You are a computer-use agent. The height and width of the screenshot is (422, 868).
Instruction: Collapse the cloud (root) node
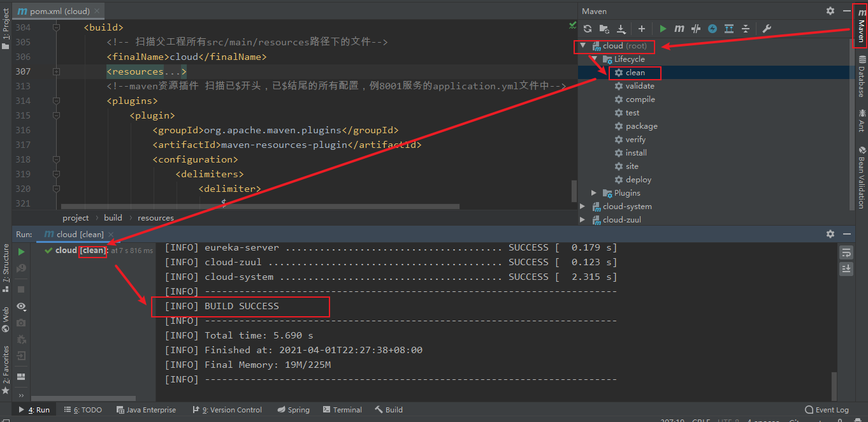[x=582, y=46]
